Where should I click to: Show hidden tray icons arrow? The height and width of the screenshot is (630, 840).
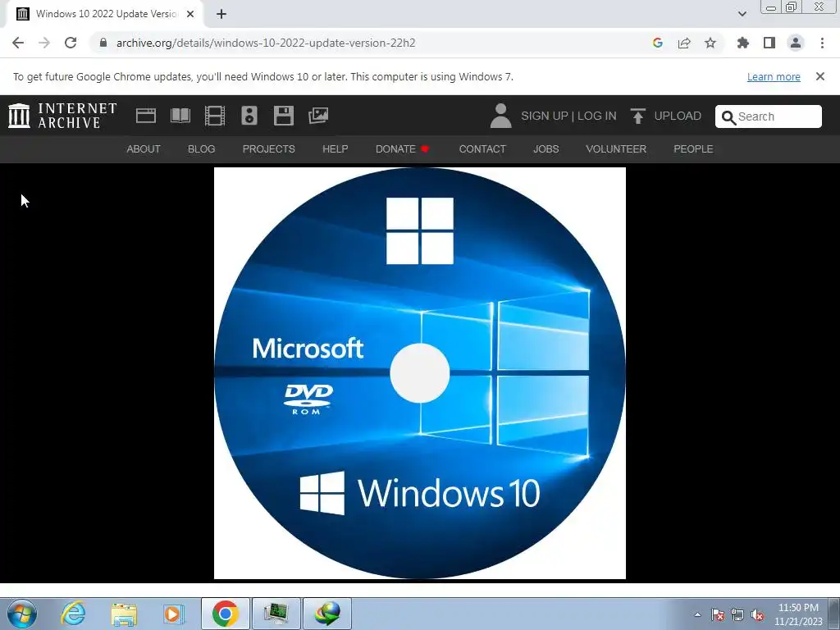697,615
